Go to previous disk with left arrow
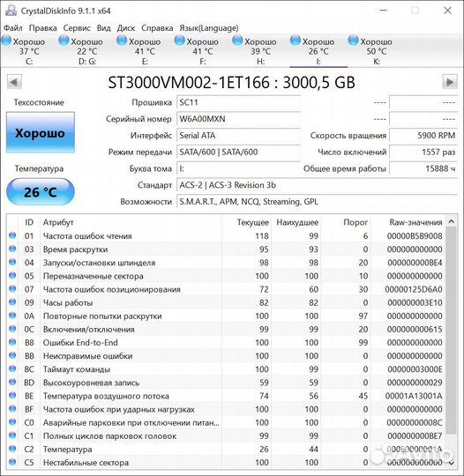Viewport: 464px width, 476px height. (x=14, y=82)
